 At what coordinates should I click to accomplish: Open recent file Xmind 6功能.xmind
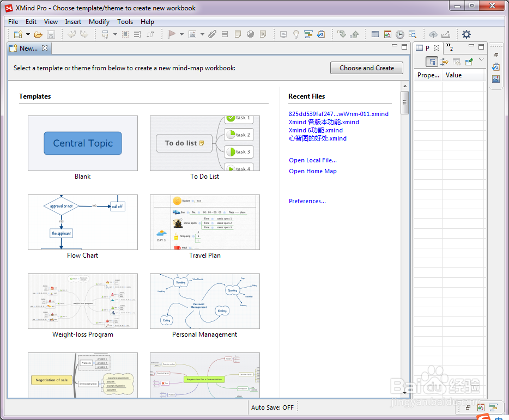tap(316, 130)
